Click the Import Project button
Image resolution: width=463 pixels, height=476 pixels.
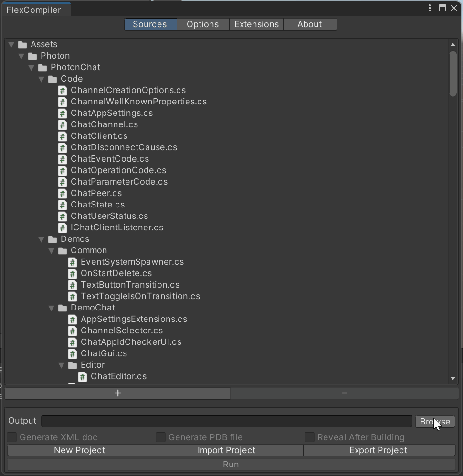(x=227, y=450)
